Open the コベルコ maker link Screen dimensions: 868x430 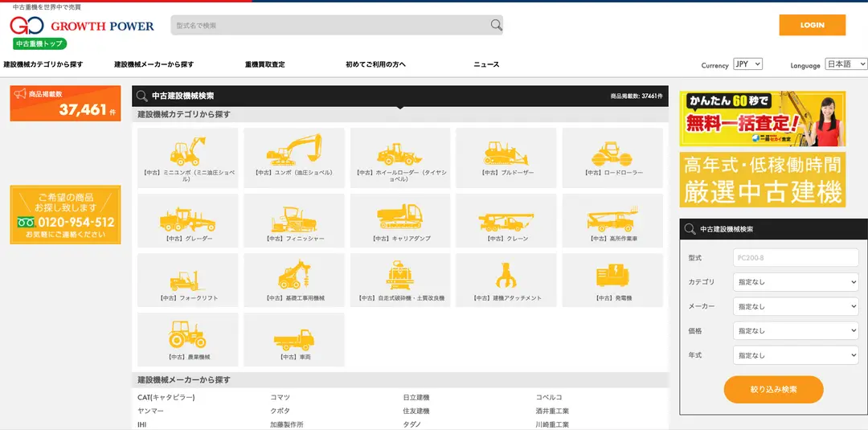click(549, 397)
